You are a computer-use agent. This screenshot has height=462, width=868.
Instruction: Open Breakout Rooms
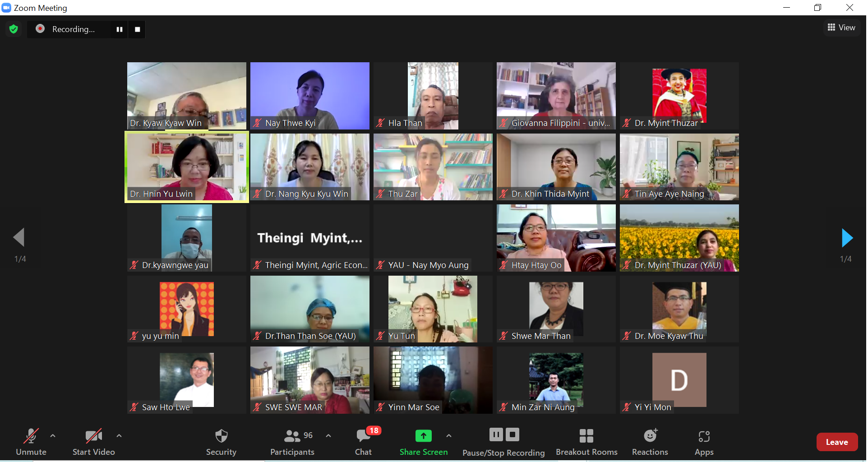[586, 443]
